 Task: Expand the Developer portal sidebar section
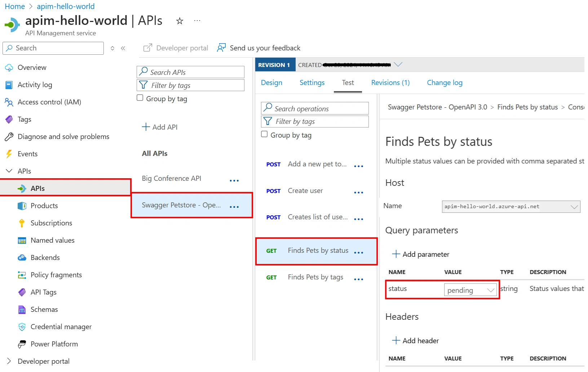click(9, 361)
